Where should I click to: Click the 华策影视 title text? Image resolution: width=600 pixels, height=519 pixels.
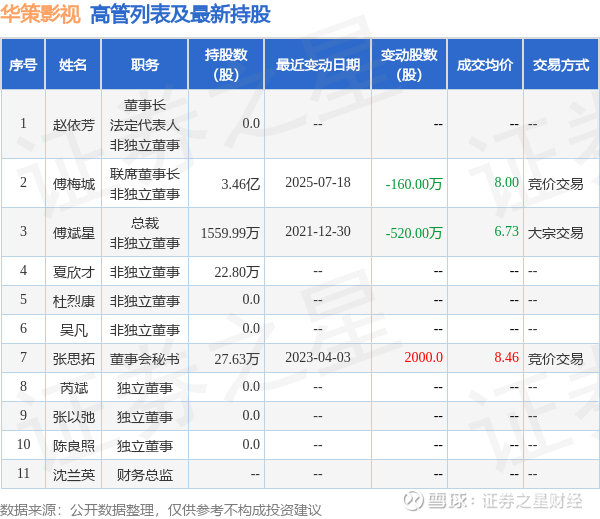[41, 15]
